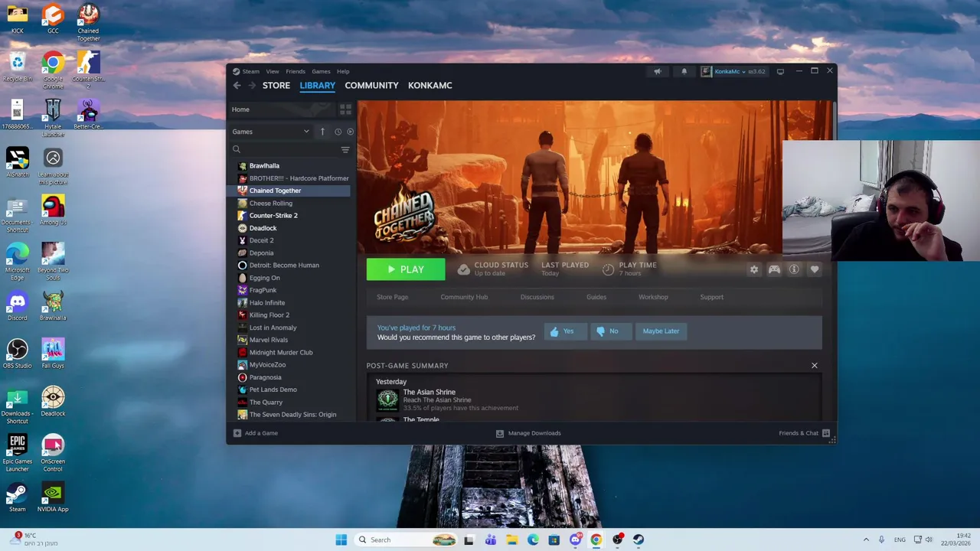Click the Windows taskbar Search box
The width and height of the screenshot is (980, 551).
405,540
